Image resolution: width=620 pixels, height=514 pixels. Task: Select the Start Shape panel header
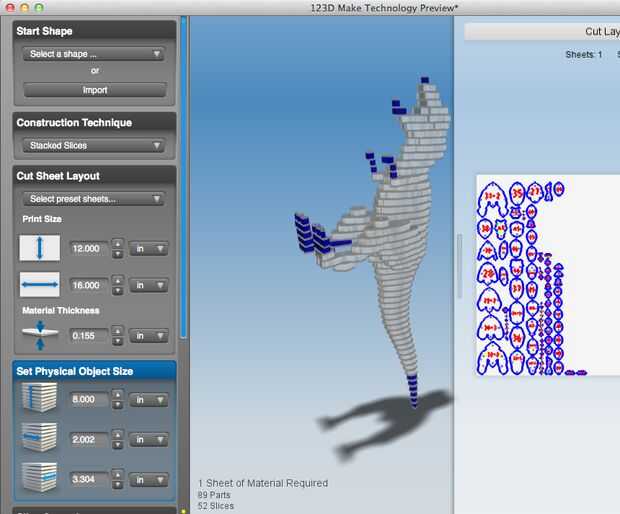[95, 31]
